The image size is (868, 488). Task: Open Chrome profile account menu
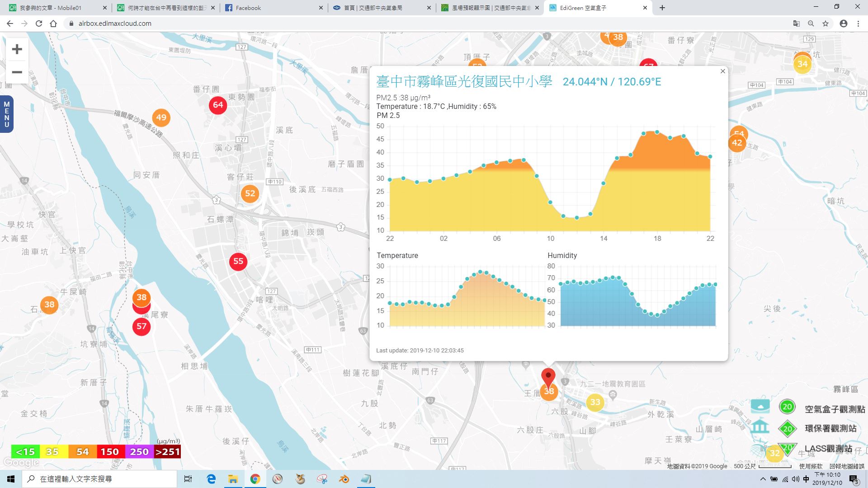844,23
